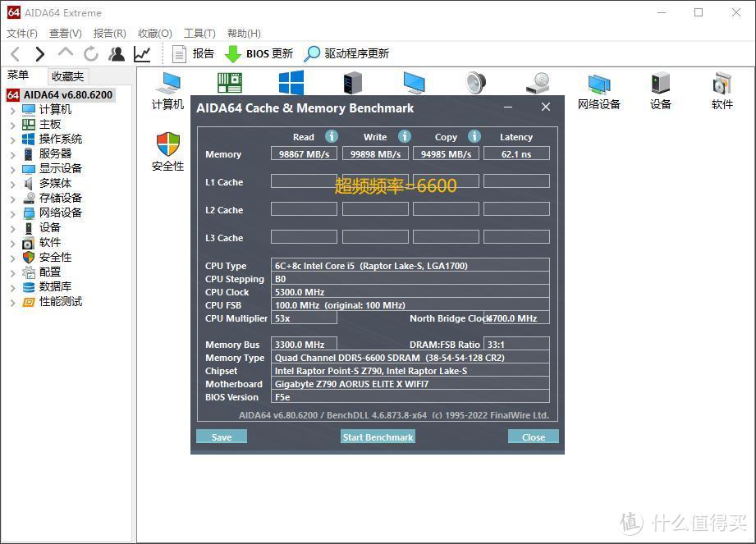Click the Memory Write value 99898 MB/s
The height and width of the screenshot is (544, 756).
[x=375, y=153]
